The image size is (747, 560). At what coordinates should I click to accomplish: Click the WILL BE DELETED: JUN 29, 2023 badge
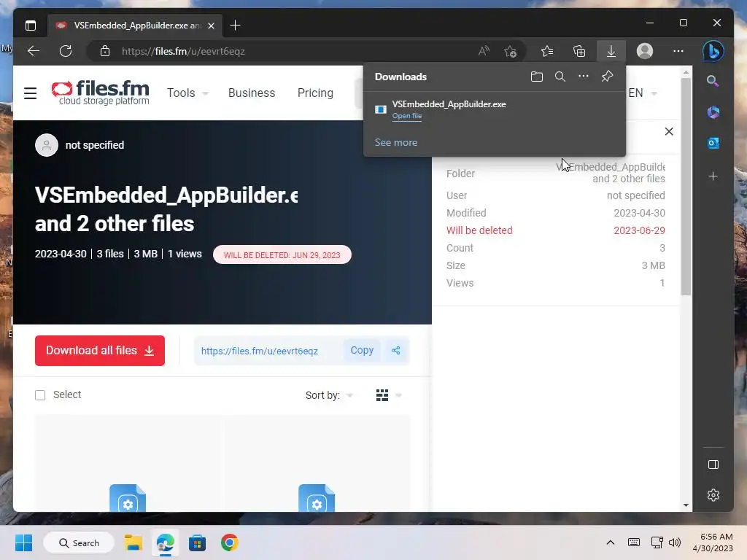coord(282,254)
